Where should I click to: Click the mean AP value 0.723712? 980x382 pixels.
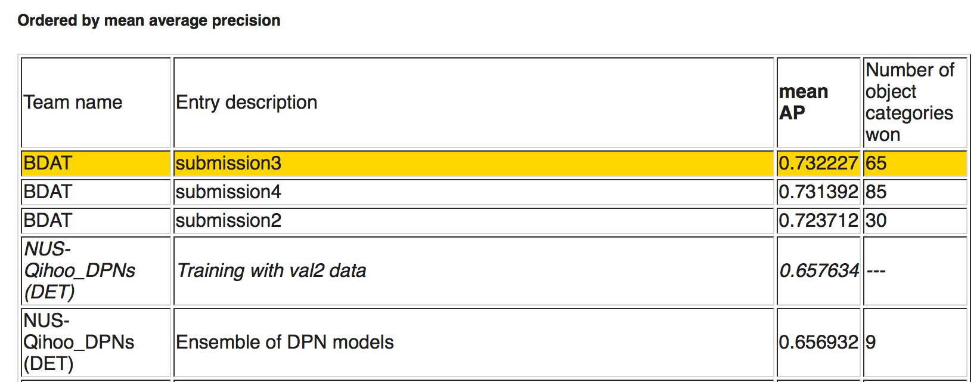[x=818, y=221]
